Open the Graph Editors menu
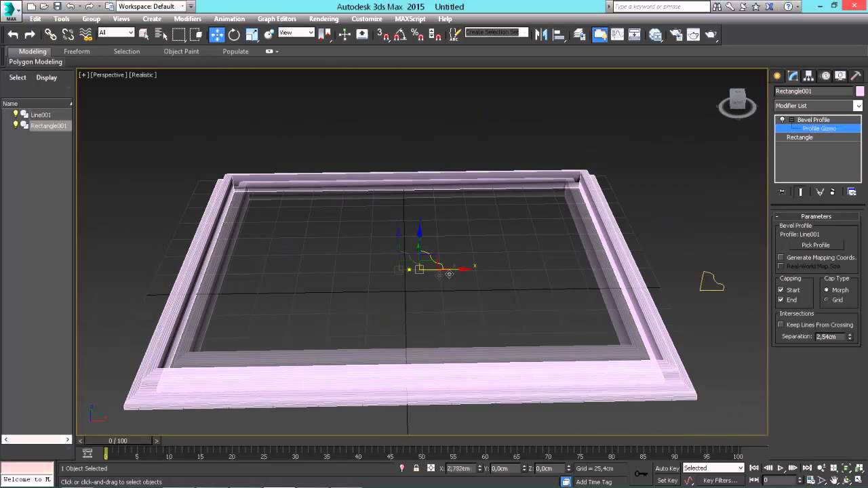Image resolution: width=868 pixels, height=488 pixels. coord(277,19)
